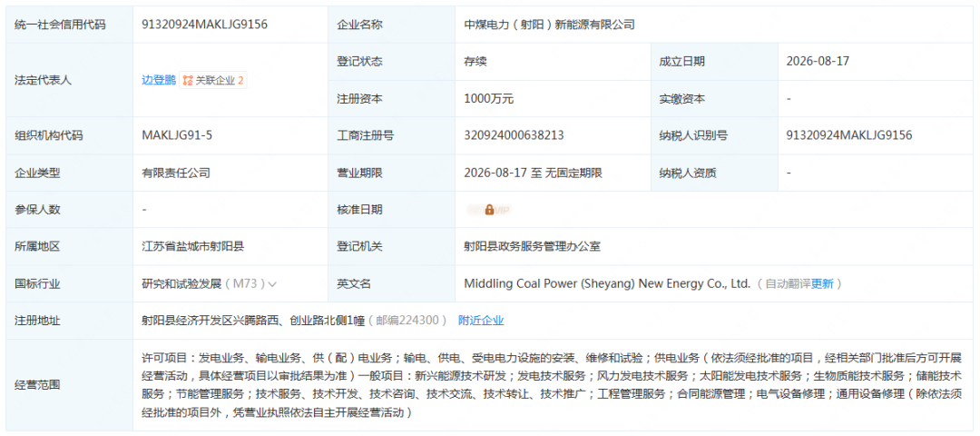This screenshot has height=436, width=980.
Task: Click the 登记状态 label
Action: coord(359,61)
